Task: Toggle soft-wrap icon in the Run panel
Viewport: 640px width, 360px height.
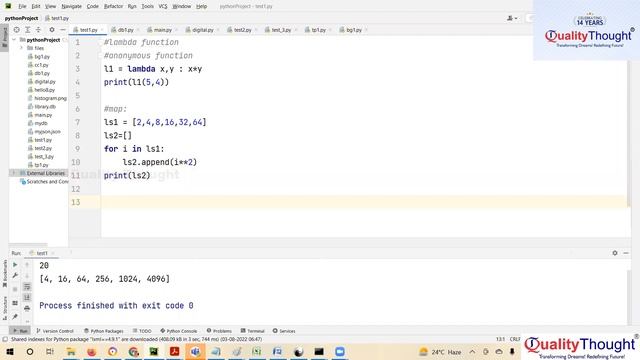Action: tap(27, 287)
